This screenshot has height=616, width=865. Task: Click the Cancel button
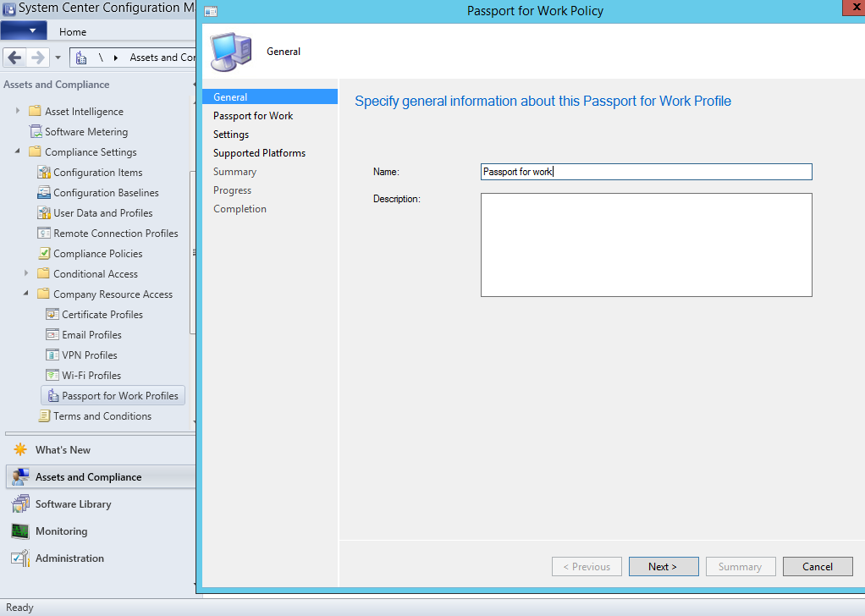point(818,566)
